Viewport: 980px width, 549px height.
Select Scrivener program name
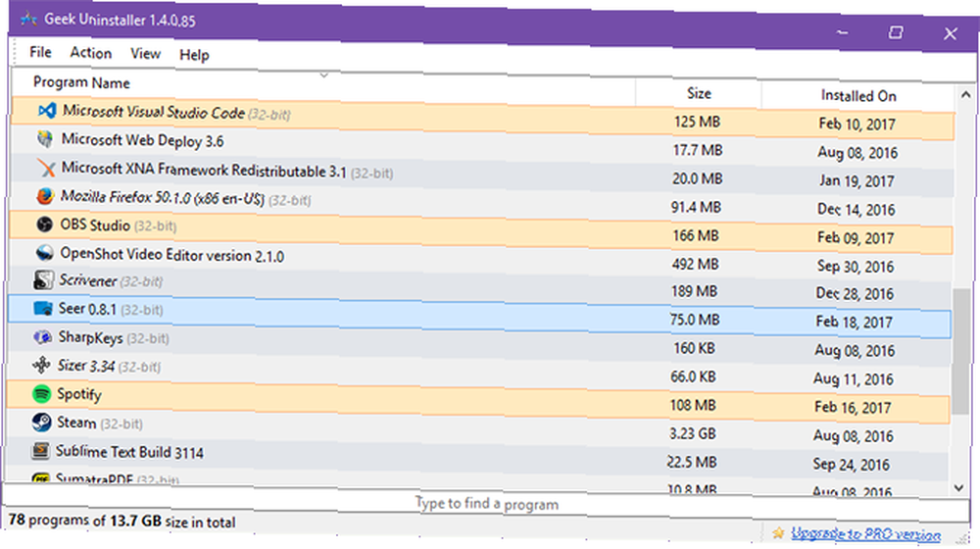(87, 280)
